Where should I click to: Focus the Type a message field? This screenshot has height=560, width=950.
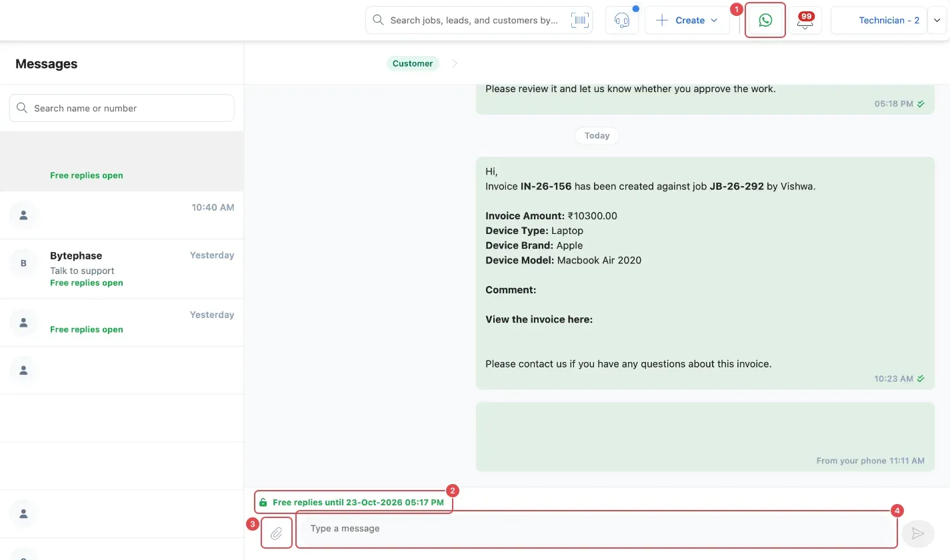[596, 529]
